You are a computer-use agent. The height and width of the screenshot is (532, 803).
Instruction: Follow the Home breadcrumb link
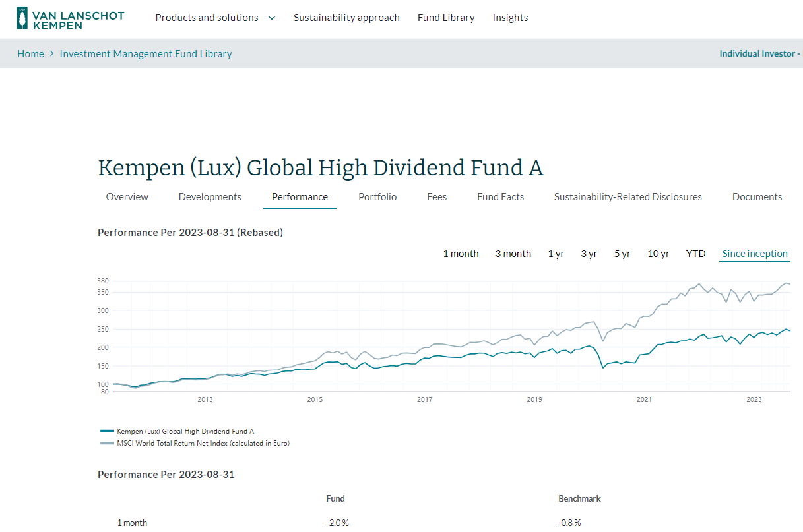(30, 54)
